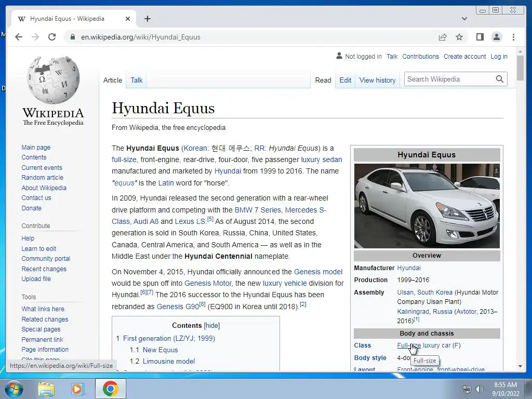Image resolution: width=532 pixels, height=399 pixels.
Task: Click the site lock icon in address bar
Action: (x=72, y=37)
